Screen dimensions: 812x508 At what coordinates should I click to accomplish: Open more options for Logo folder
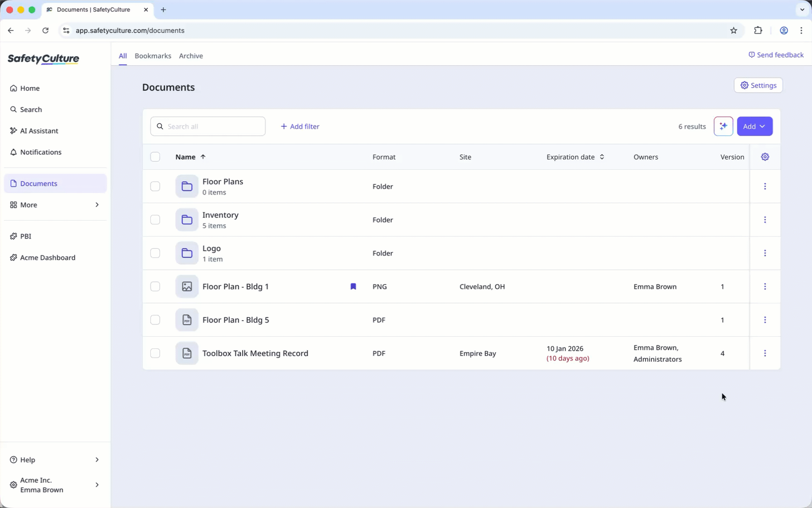pyautogui.click(x=765, y=253)
